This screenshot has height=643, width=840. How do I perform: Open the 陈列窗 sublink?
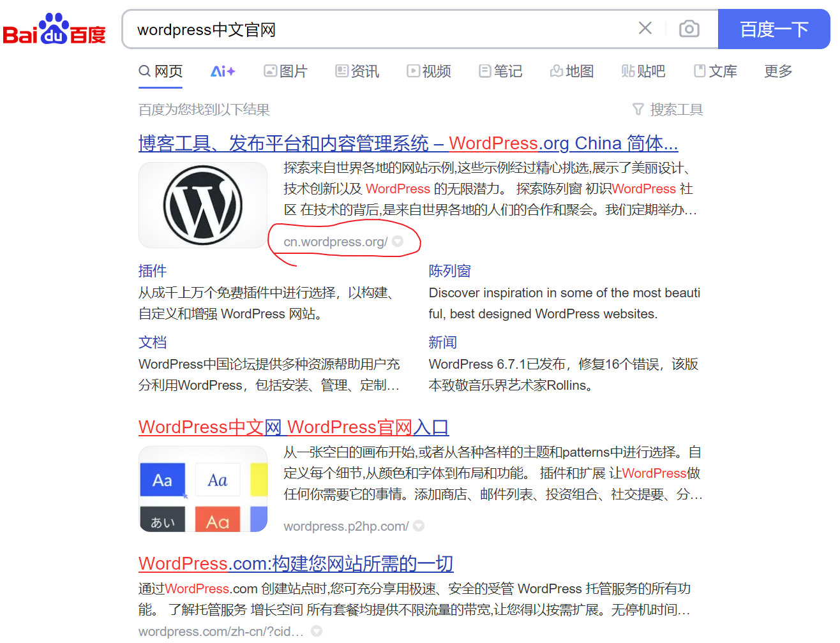pos(449,270)
